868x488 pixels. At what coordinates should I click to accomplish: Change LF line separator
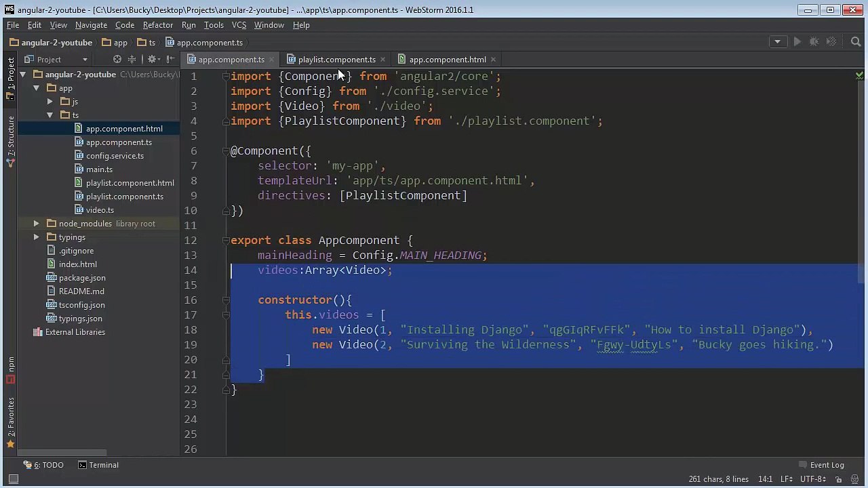click(787, 479)
